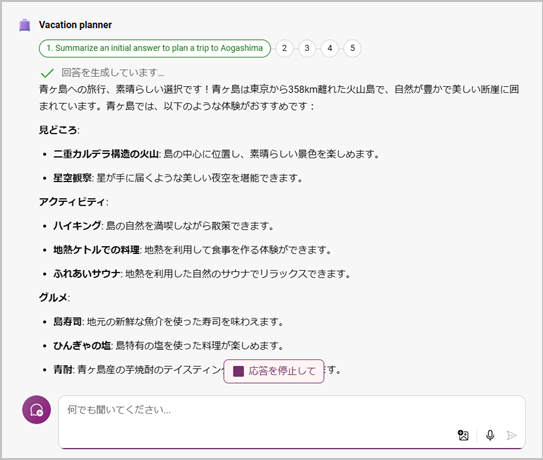This screenshot has height=460, width=543.
Task: Click the image upload icon
Action: tap(463, 435)
